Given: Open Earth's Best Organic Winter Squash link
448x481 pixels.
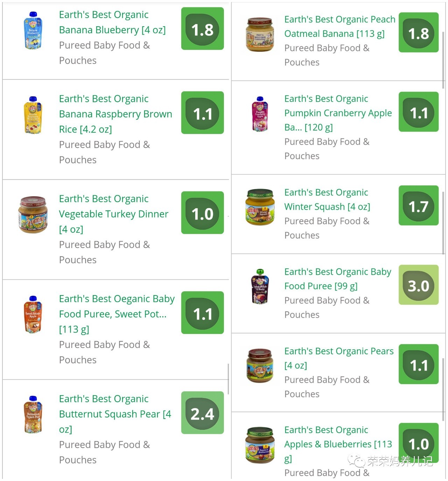Looking at the screenshot, I should point(327,200).
